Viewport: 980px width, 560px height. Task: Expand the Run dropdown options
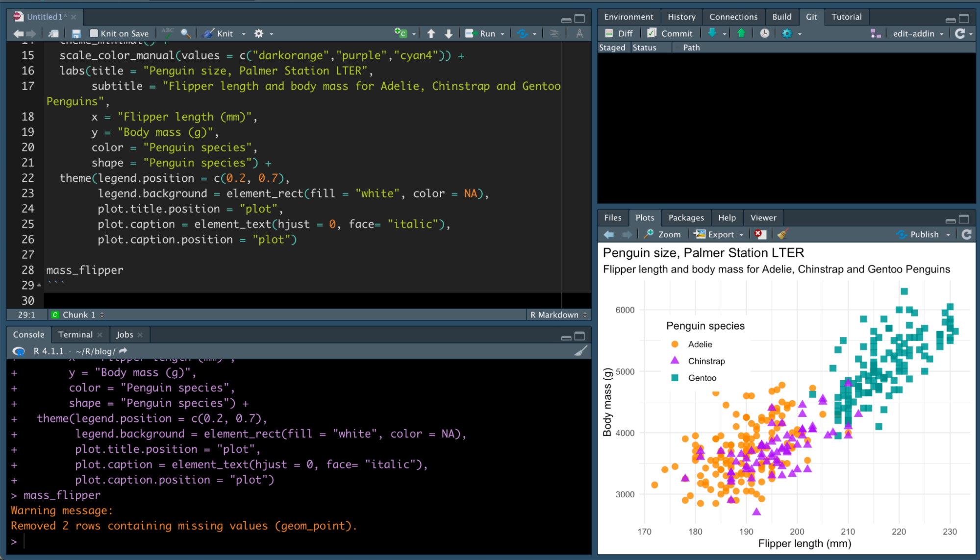point(503,33)
